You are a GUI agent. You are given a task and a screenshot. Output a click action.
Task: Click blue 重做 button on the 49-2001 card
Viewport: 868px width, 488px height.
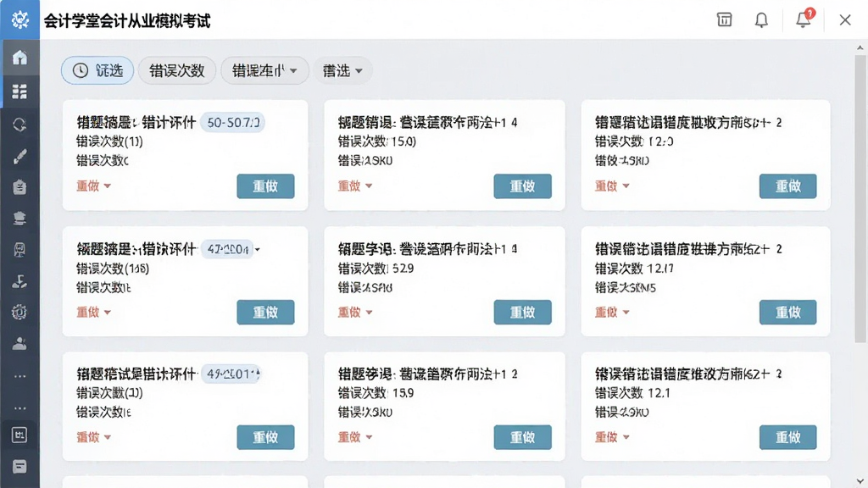click(265, 437)
